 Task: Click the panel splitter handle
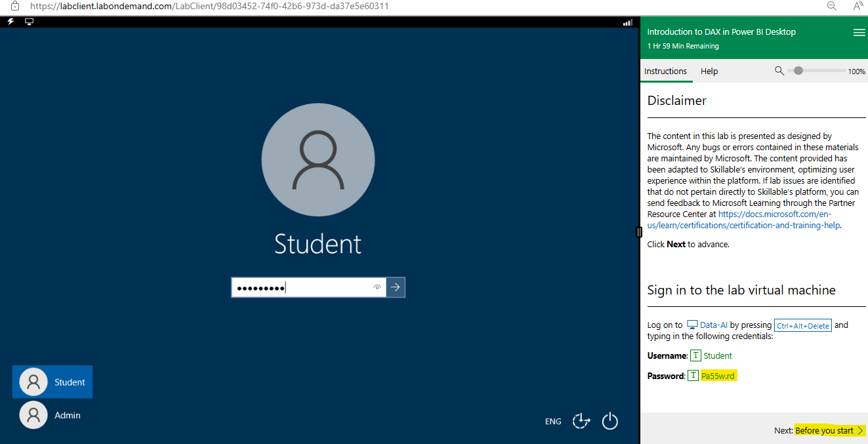coord(639,232)
